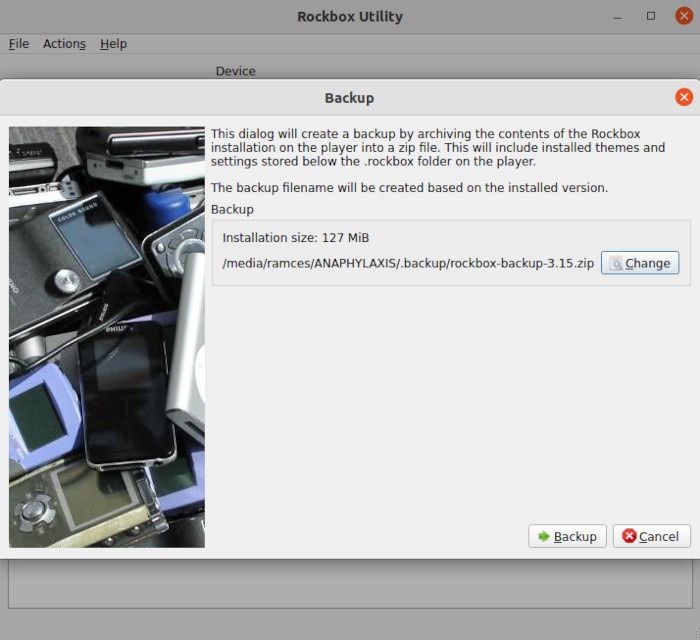Viewport: 700px width, 640px height.
Task: Open the Actions menu
Action: click(x=64, y=44)
